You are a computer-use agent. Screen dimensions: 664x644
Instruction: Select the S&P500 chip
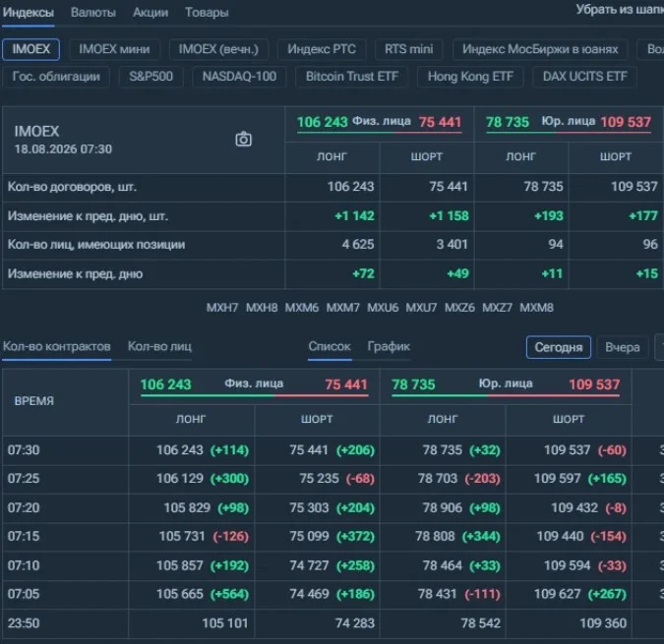(x=151, y=77)
